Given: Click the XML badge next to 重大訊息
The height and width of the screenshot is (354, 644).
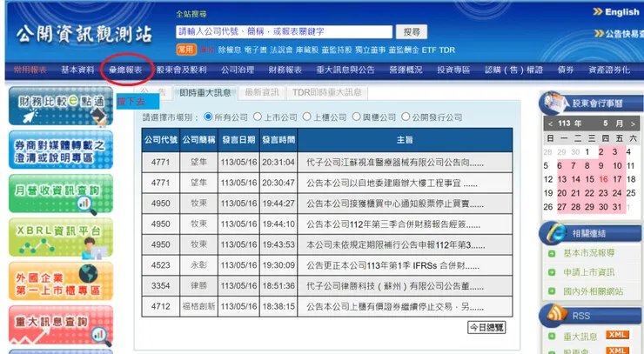Looking at the screenshot, I should coord(617,335).
